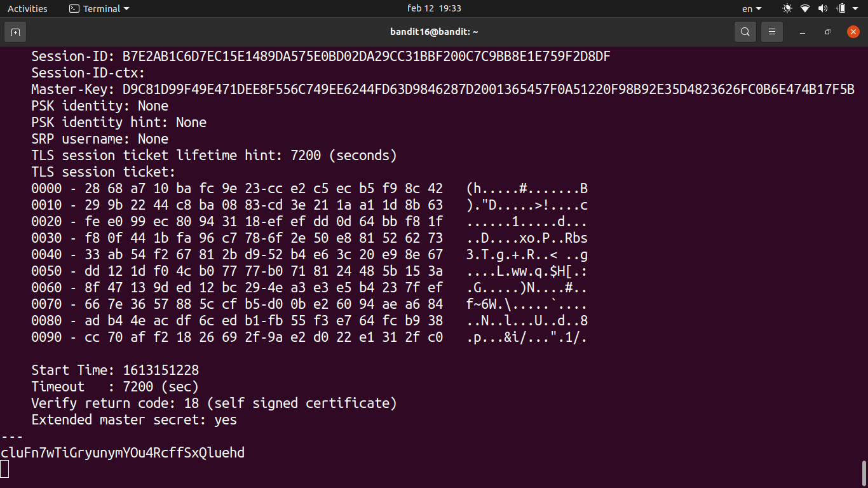Open the terminal hamburger menu
Screen dimensions: 868x488
(772, 32)
